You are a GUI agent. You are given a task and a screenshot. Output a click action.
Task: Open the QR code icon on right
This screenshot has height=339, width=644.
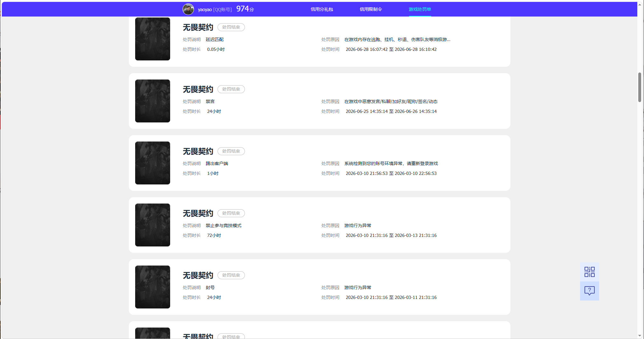tap(589, 272)
